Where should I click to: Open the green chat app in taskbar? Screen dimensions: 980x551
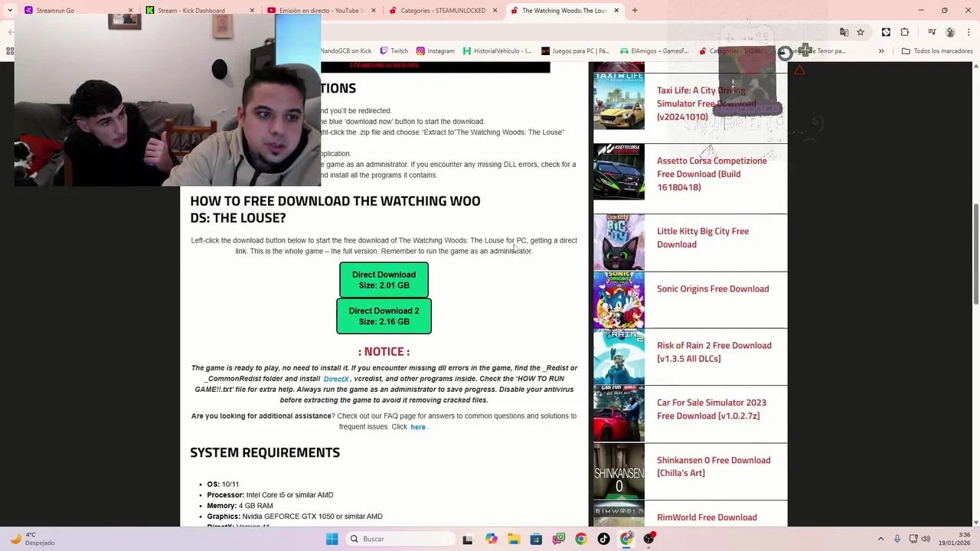click(559, 539)
